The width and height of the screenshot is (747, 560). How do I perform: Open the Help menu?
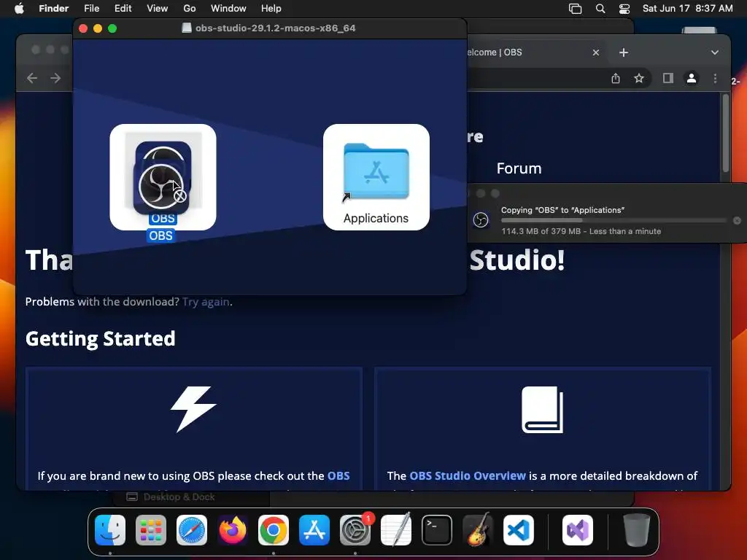(x=271, y=8)
